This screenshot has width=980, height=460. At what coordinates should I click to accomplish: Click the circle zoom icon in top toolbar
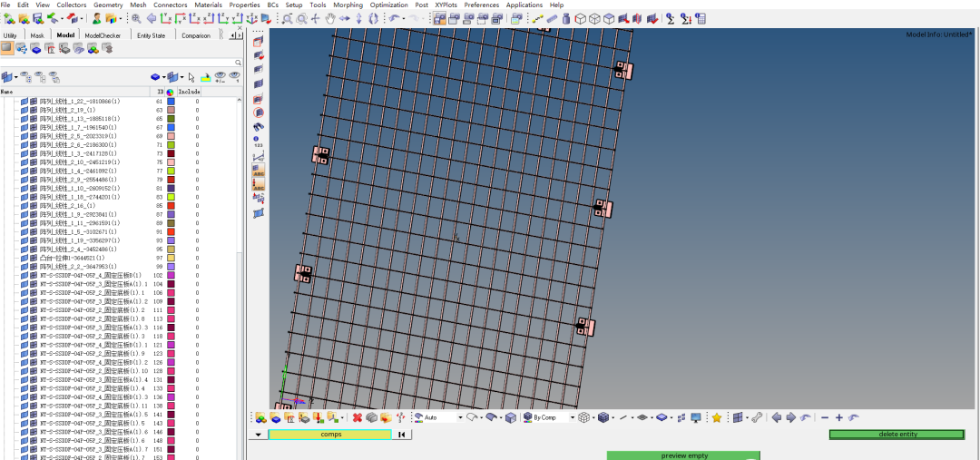[x=300, y=18]
